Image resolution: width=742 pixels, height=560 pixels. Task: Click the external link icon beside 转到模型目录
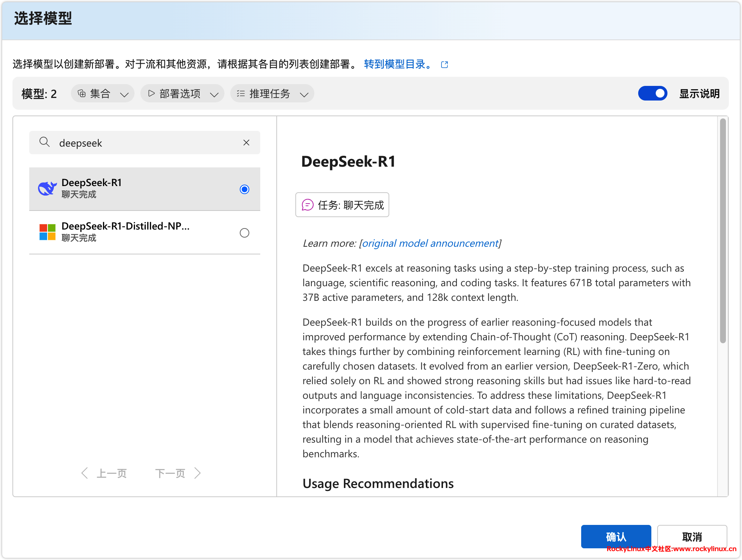(444, 65)
